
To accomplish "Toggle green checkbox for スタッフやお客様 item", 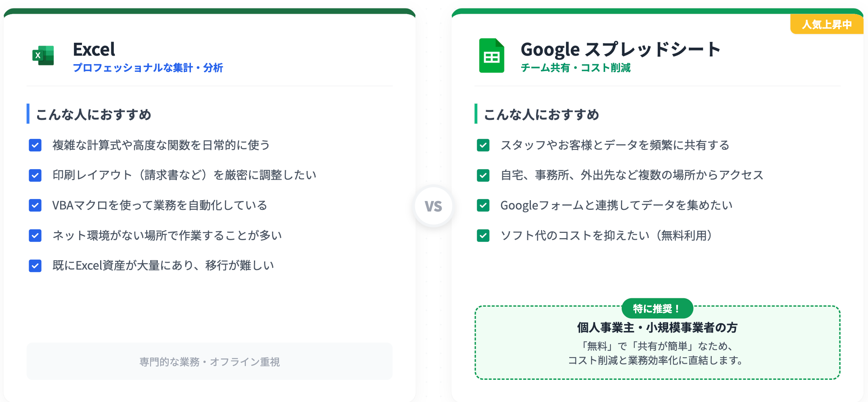I will tap(483, 145).
